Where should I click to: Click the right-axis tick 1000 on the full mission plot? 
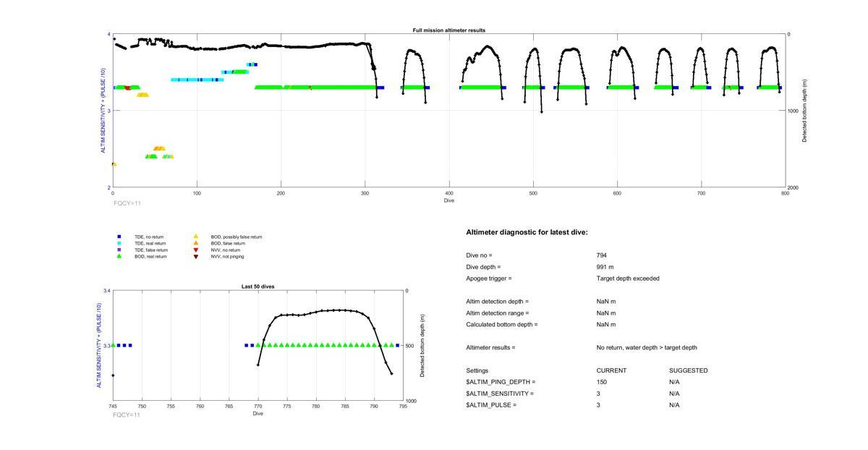click(x=793, y=111)
